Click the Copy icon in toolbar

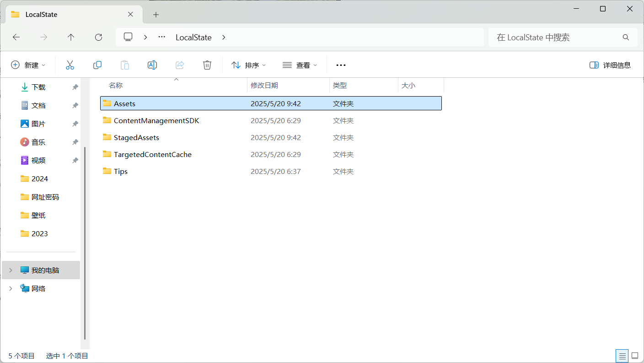pos(97,65)
